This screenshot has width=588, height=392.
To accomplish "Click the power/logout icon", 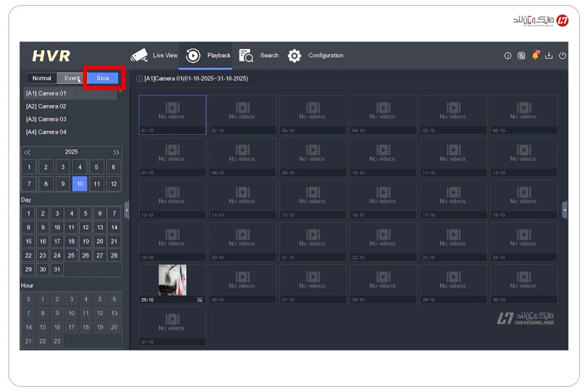I will [x=563, y=56].
